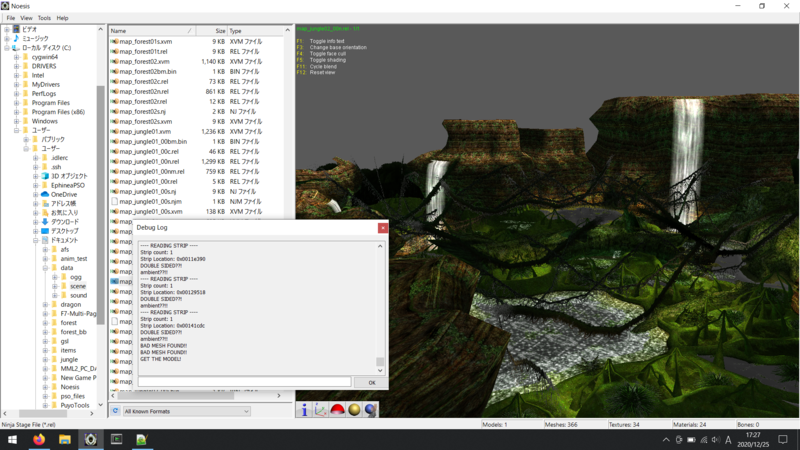
Task: Confirm Debug Log with OK button
Action: click(x=371, y=382)
